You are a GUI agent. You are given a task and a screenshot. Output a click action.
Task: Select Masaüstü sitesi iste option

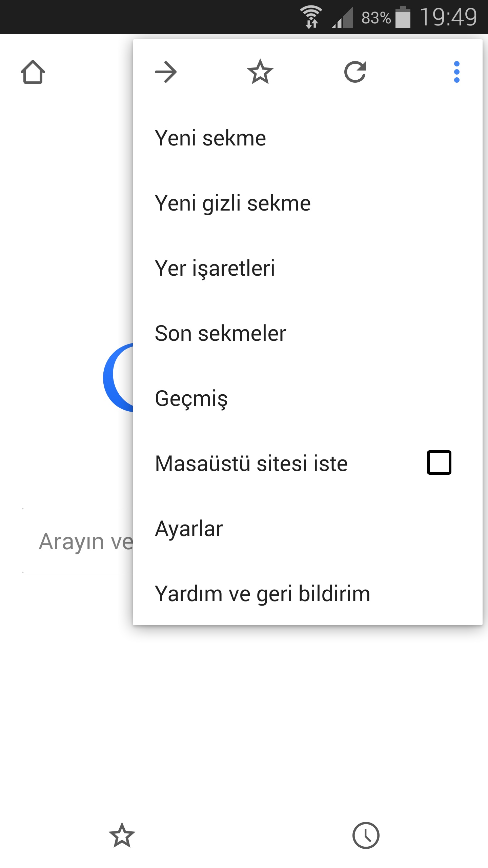pyautogui.click(x=308, y=463)
